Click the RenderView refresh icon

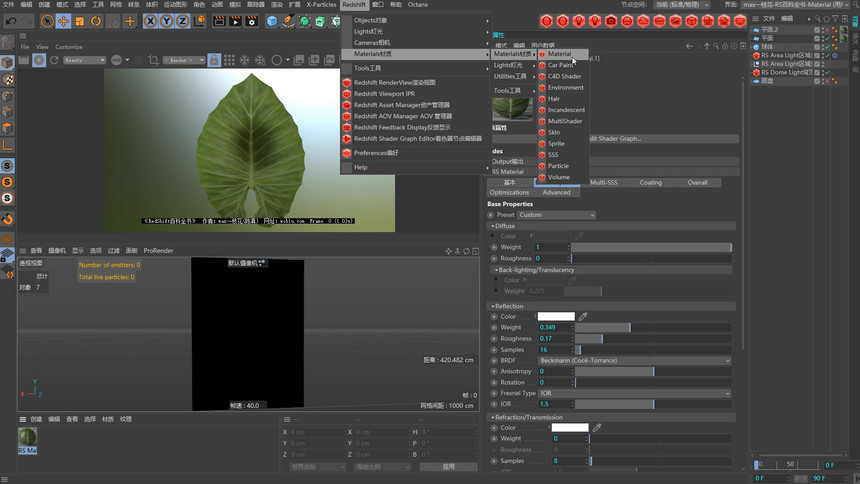coord(54,60)
